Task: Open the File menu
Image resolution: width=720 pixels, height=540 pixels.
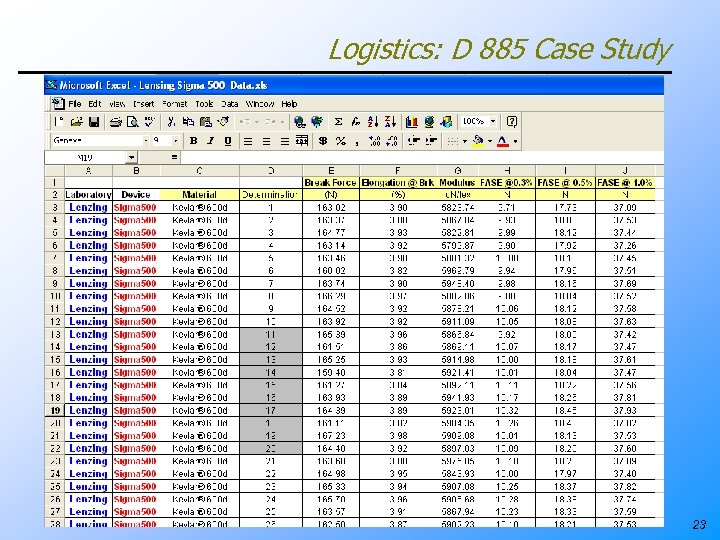Action: [x=74, y=104]
